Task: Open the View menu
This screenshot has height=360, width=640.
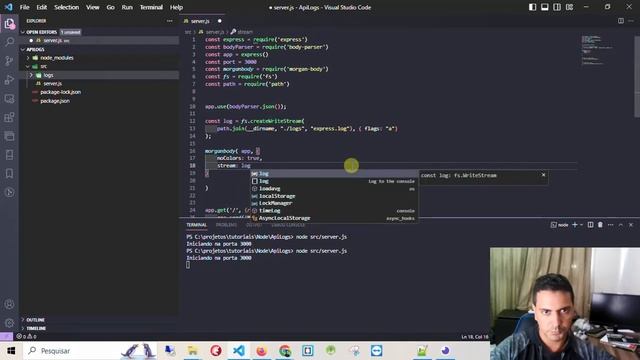Action: tap(93, 7)
